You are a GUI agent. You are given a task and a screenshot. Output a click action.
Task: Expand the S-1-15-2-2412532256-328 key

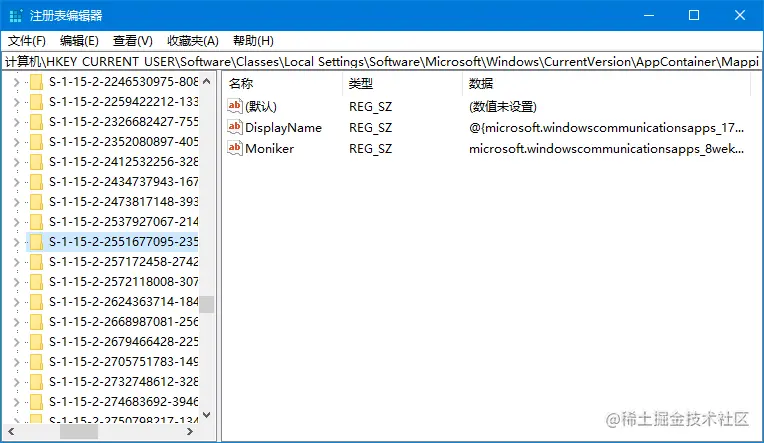point(16,162)
